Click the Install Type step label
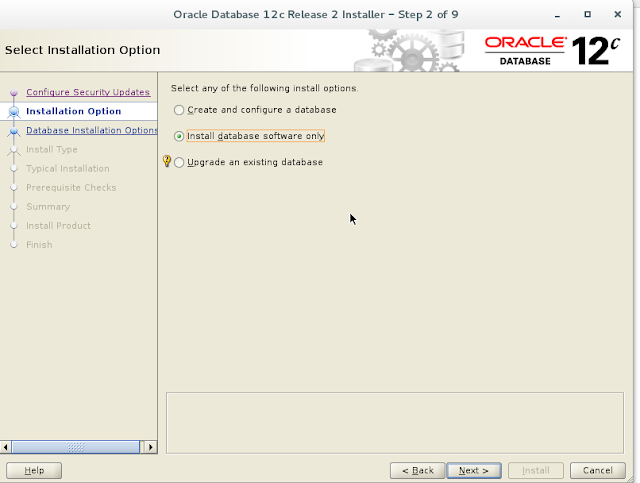Screen dimensions: 640x483 [x=52, y=149]
